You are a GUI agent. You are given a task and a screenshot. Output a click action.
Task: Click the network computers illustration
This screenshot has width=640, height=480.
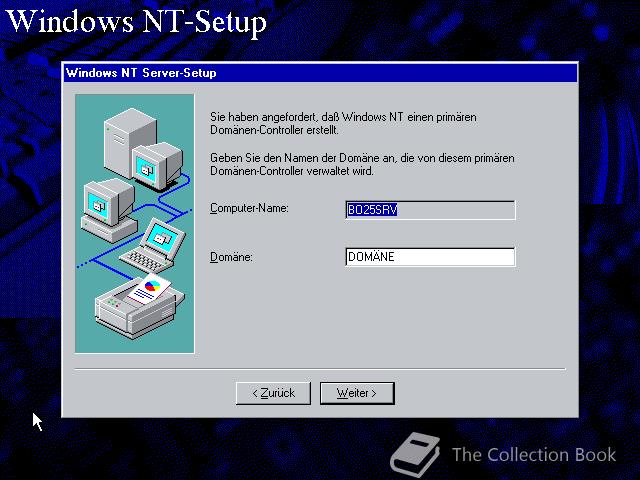(135, 224)
